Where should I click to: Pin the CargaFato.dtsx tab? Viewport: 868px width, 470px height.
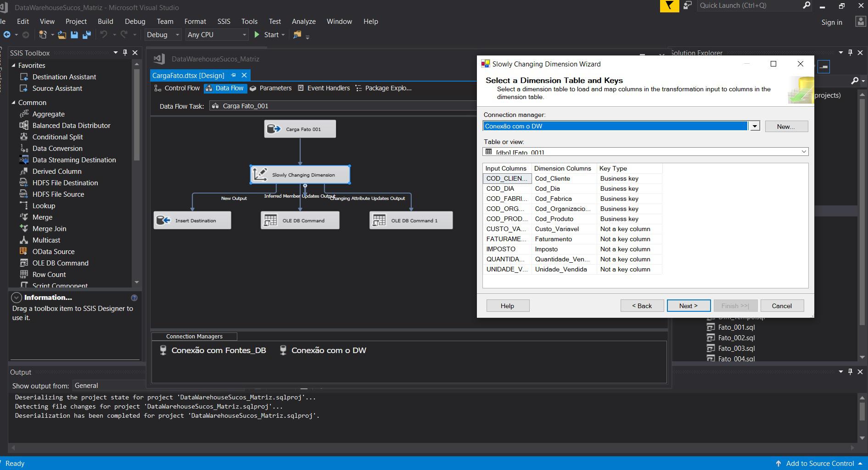click(x=233, y=75)
